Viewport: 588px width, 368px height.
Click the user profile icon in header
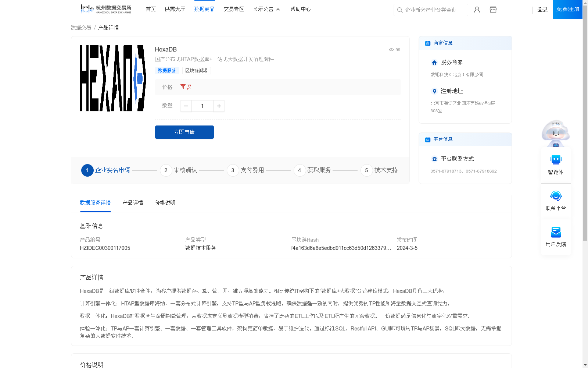(x=477, y=10)
